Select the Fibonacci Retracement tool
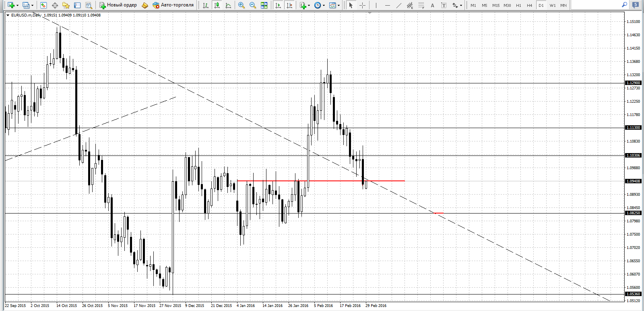Image resolution: width=644 pixels, height=311 pixels. pyautogui.click(x=421, y=5)
